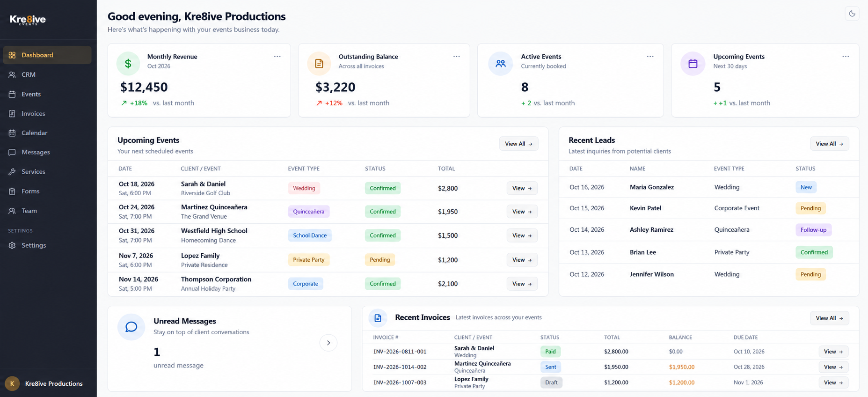The height and width of the screenshot is (397, 868).
Task: Click the calendar icon on Upcoming Events card
Action: coord(693,64)
